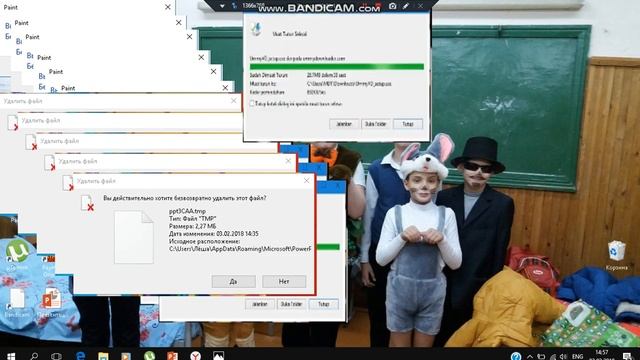Open the taskbar clock showing 14:57
This screenshot has width=640, height=360.
point(602,354)
